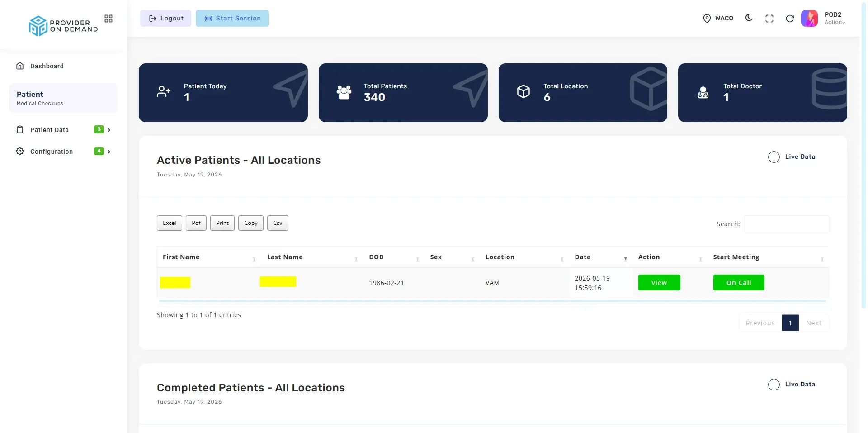The width and height of the screenshot is (868, 433).
Task: Print the Active Patients table
Action: click(222, 223)
